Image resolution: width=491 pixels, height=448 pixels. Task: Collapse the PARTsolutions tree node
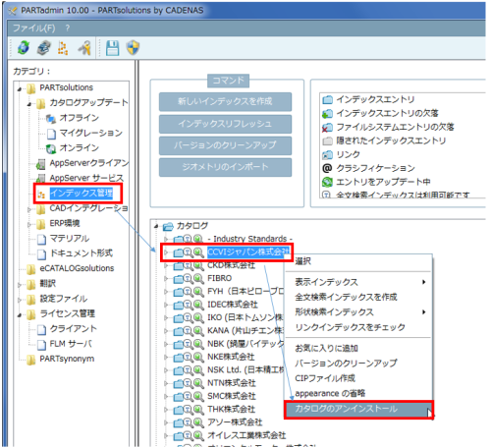click(x=20, y=88)
